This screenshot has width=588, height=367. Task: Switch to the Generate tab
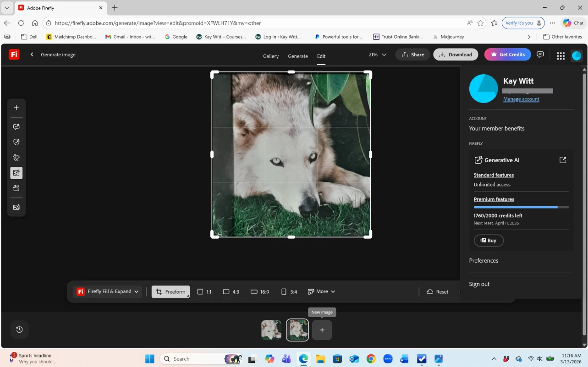(x=297, y=56)
